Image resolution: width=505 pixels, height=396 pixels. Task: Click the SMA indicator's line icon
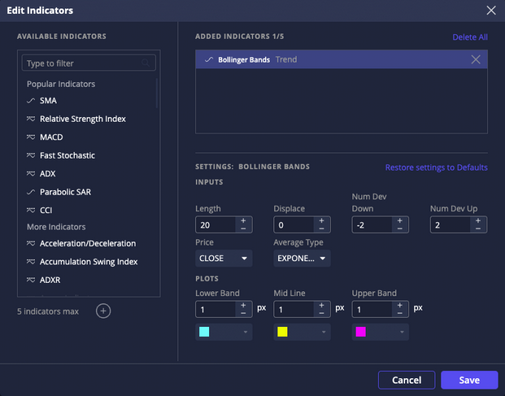coord(31,101)
